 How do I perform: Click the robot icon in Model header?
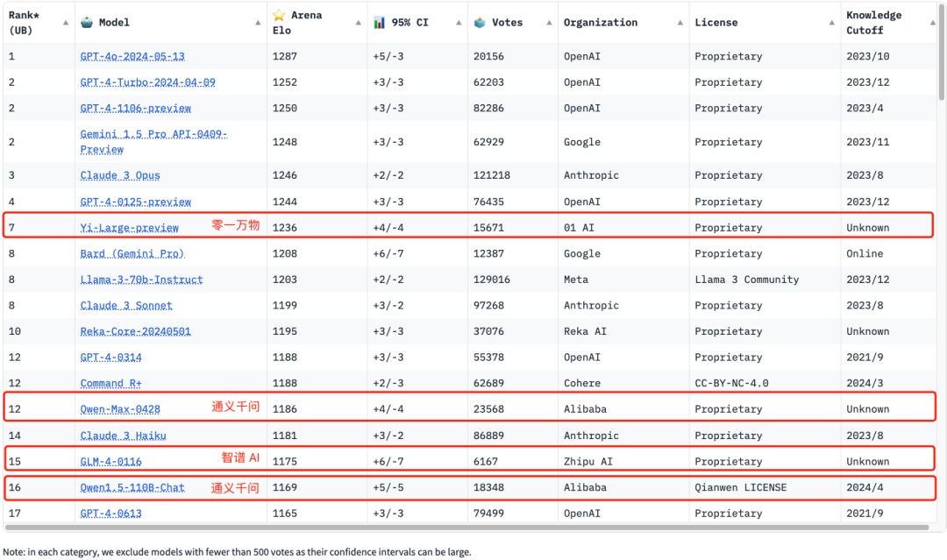(x=87, y=22)
